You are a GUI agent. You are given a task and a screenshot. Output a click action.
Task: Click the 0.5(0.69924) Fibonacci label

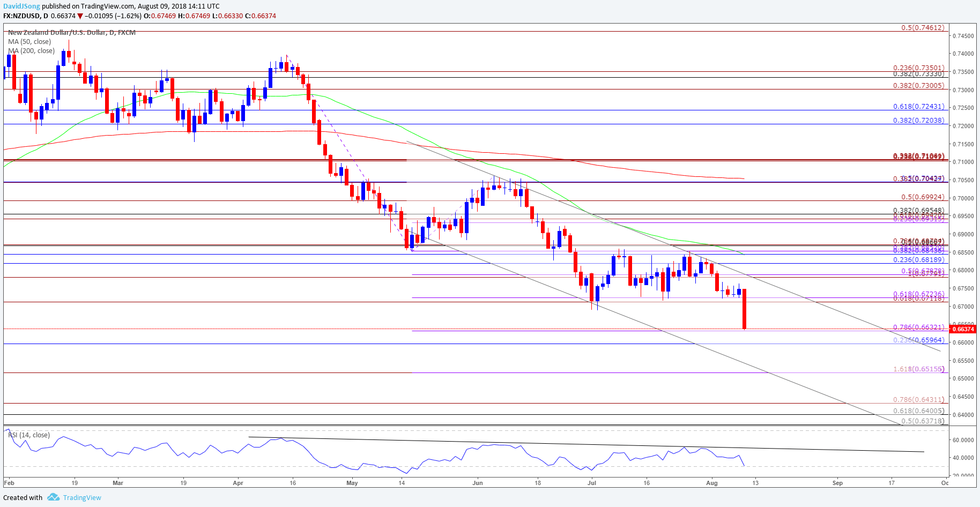coord(923,197)
